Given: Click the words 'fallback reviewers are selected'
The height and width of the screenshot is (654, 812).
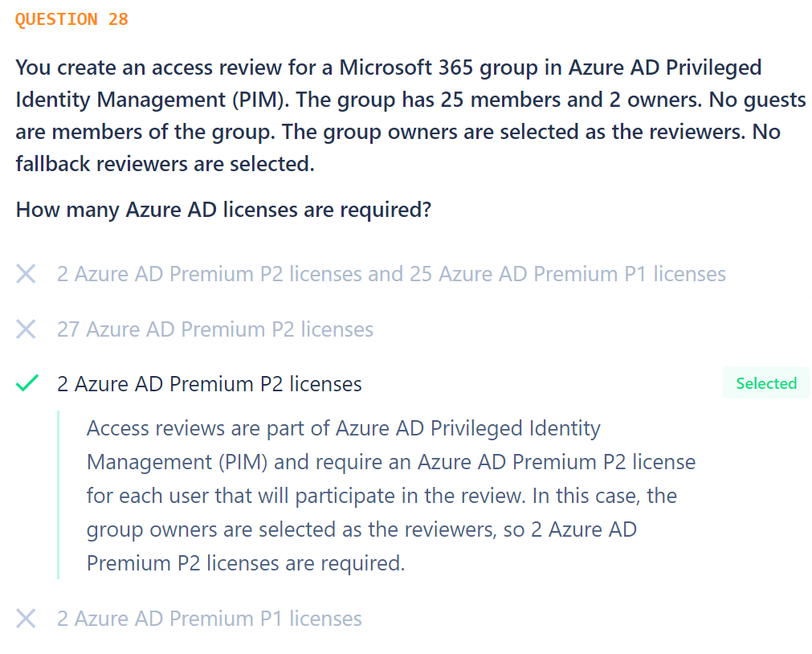Looking at the screenshot, I should point(164,164).
